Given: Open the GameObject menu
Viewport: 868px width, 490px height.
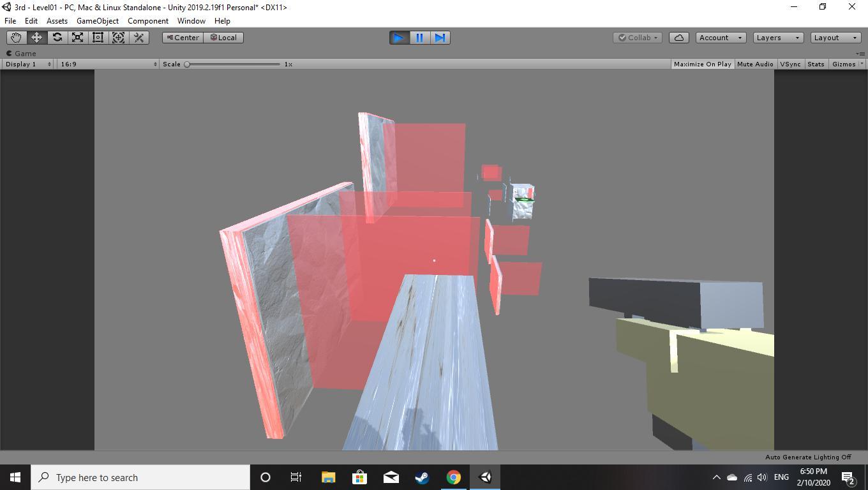Looking at the screenshot, I should [x=97, y=20].
